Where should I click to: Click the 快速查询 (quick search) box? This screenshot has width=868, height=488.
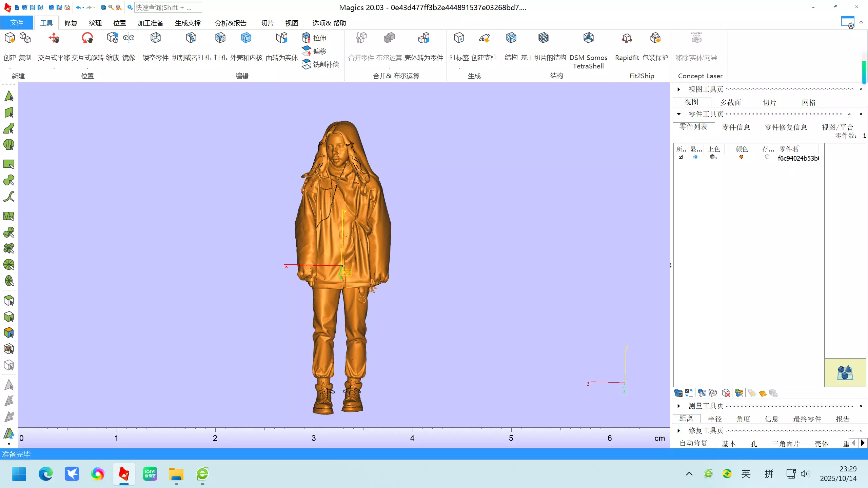click(168, 7)
